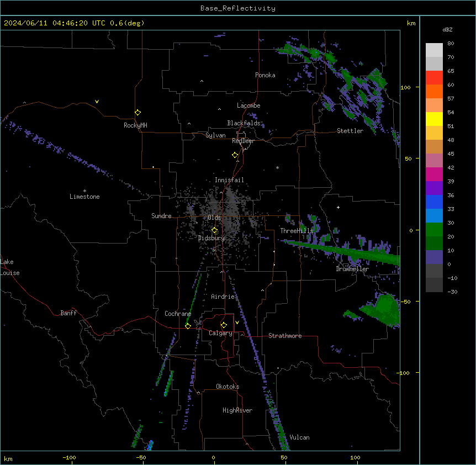Click the Limestone label
The height and width of the screenshot is (465, 476).
pos(84,197)
